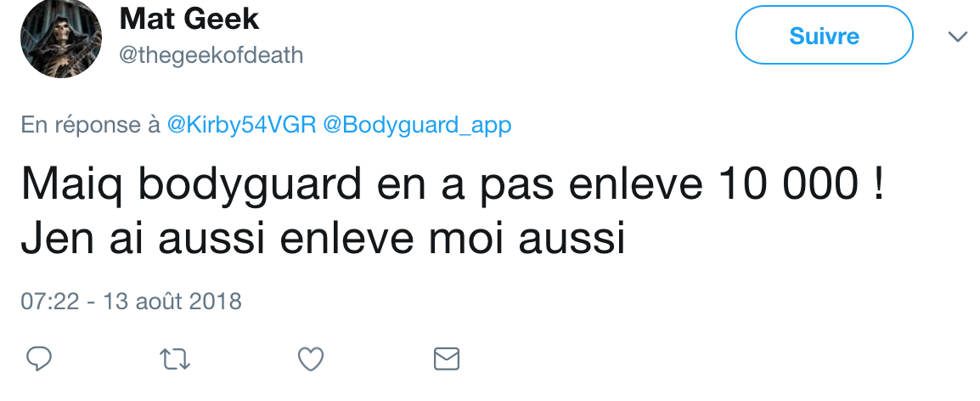Click the 'En réponse à' label

[x=91, y=125]
